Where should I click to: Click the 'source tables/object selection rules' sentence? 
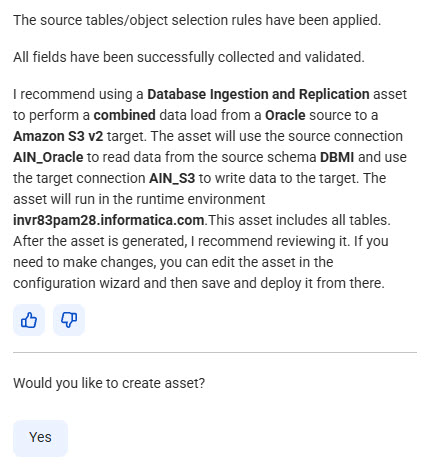tap(197, 20)
